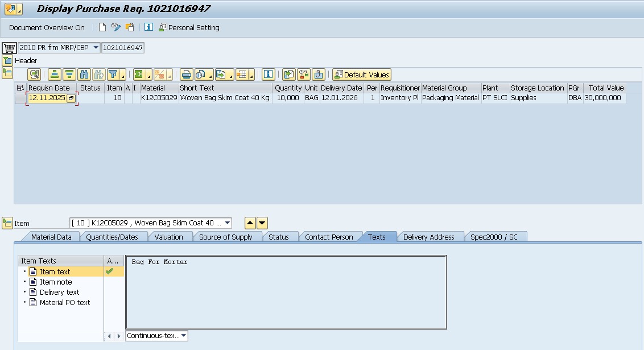
Task: Expand the Header section toggle
Action: click(x=7, y=60)
